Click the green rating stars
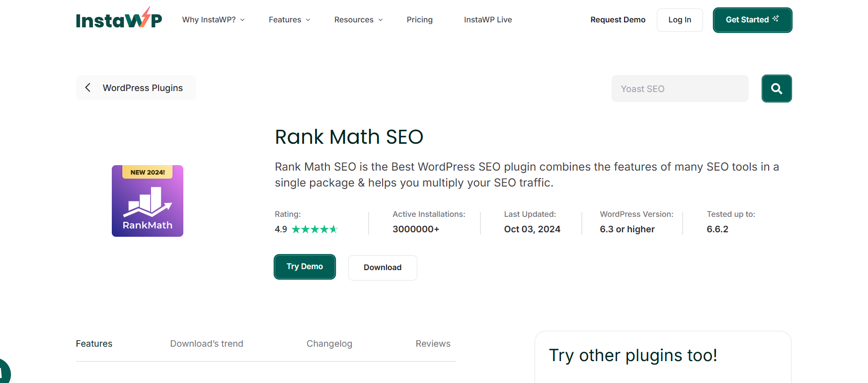The width and height of the screenshot is (868, 383). [x=315, y=229]
